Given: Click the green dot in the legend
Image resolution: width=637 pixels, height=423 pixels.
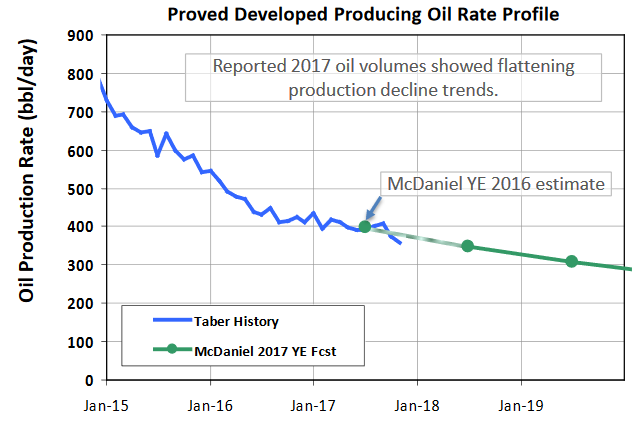Looking at the screenshot, I should pyautogui.click(x=171, y=349).
